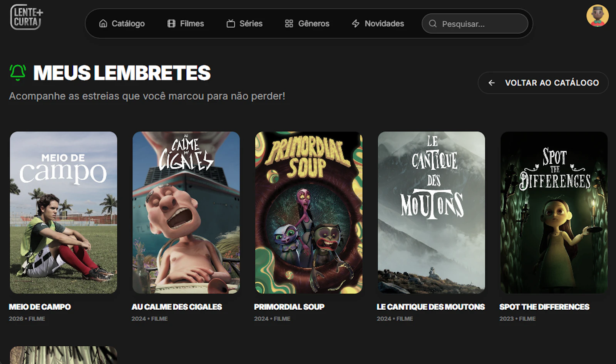Viewport: 616px width, 364px height.
Task: Open the Catálogo menu item
Action: tap(122, 23)
